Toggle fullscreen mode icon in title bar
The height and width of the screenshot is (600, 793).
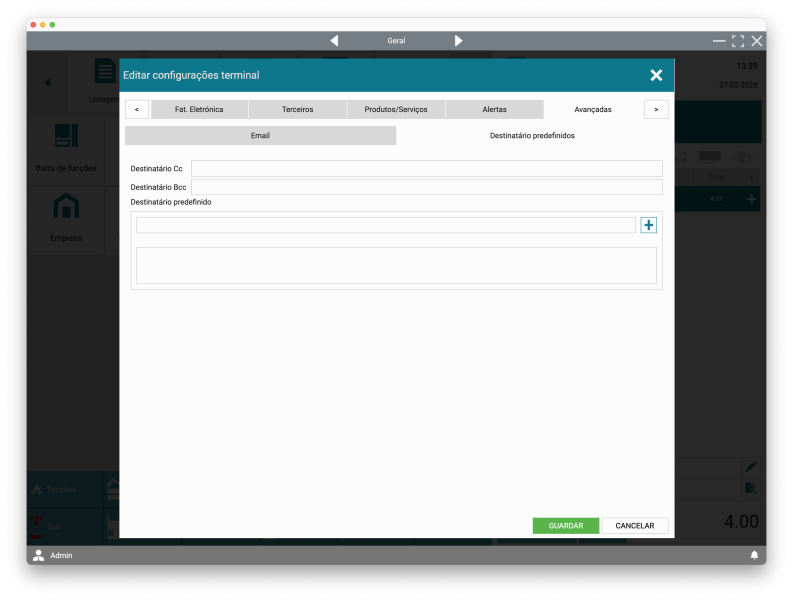pyautogui.click(x=738, y=41)
